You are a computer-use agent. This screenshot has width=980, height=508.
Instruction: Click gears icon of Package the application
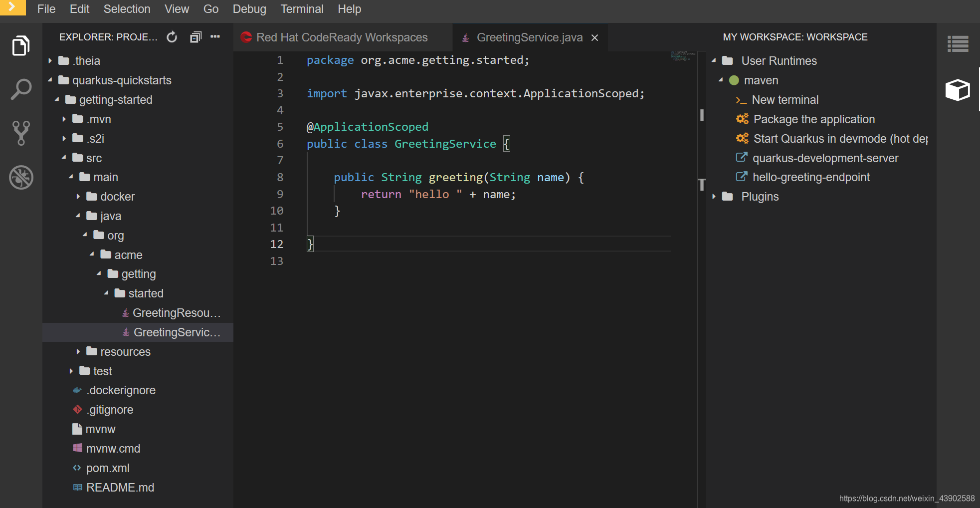pos(742,119)
